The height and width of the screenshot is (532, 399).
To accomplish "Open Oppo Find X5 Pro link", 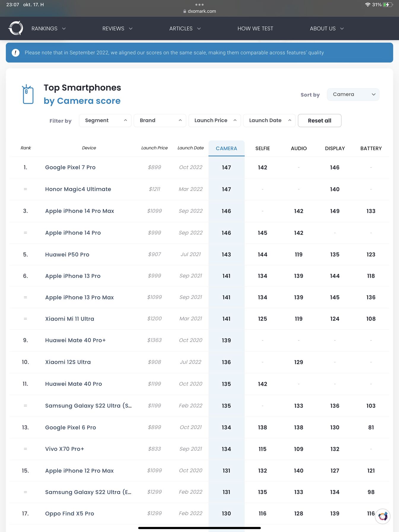I will [69, 514].
